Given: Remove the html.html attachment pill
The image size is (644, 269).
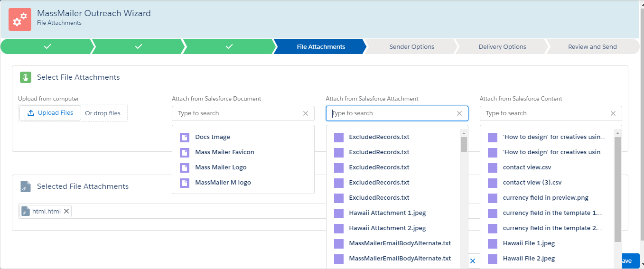Looking at the screenshot, I should tap(66, 211).
